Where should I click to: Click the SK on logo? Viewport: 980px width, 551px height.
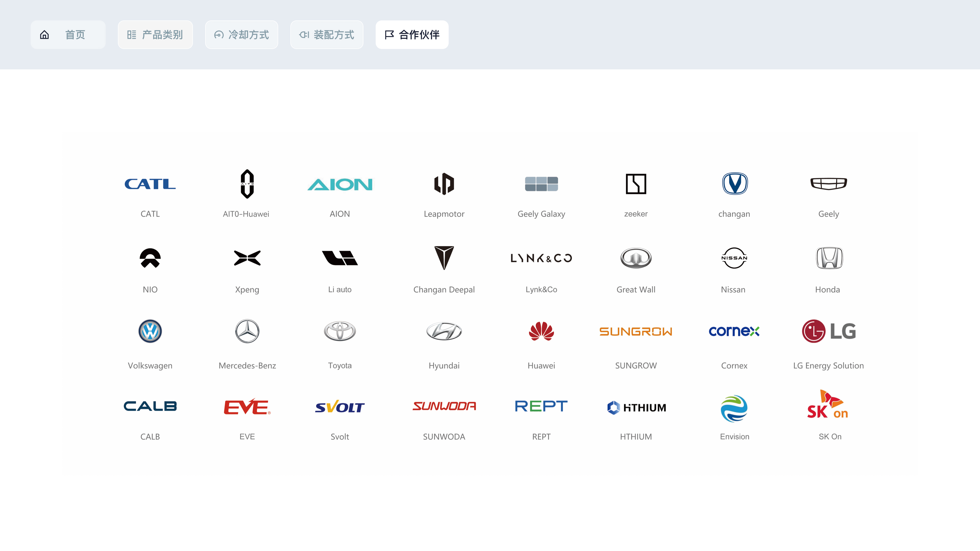828,404
